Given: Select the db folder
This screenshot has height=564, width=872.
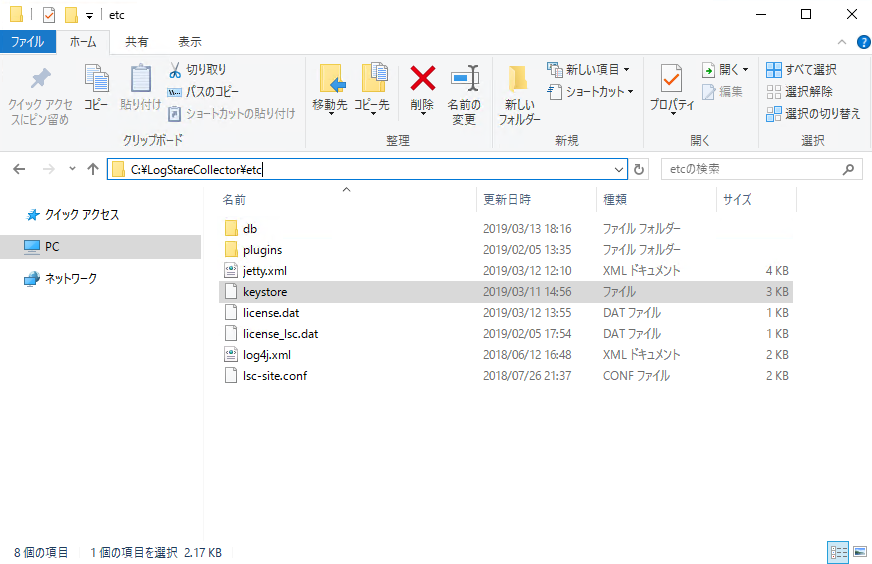Looking at the screenshot, I should 506,229.
